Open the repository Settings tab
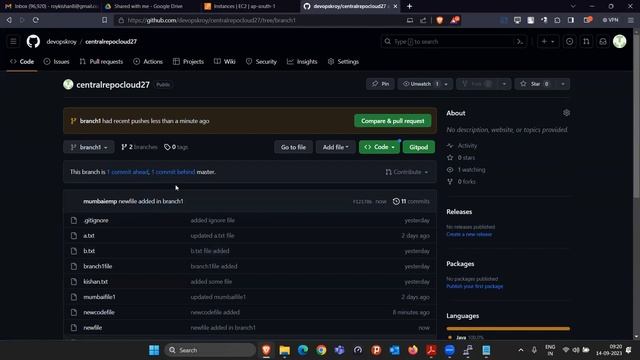This screenshot has height=360, width=640. tap(343, 62)
